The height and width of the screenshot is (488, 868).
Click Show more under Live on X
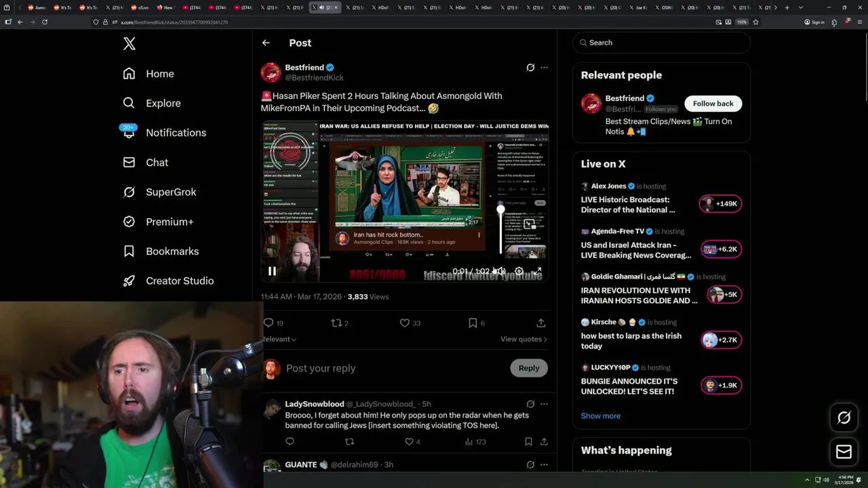(x=601, y=415)
